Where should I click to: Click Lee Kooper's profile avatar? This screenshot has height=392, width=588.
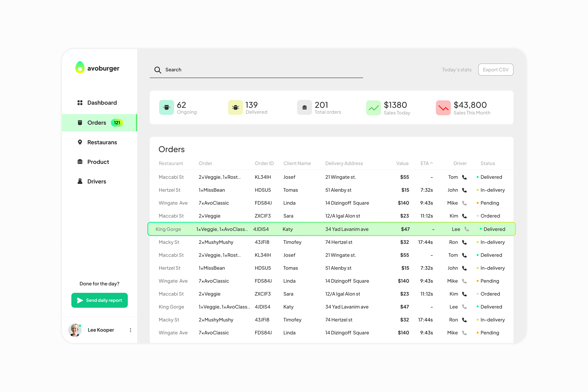tap(75, 330)
